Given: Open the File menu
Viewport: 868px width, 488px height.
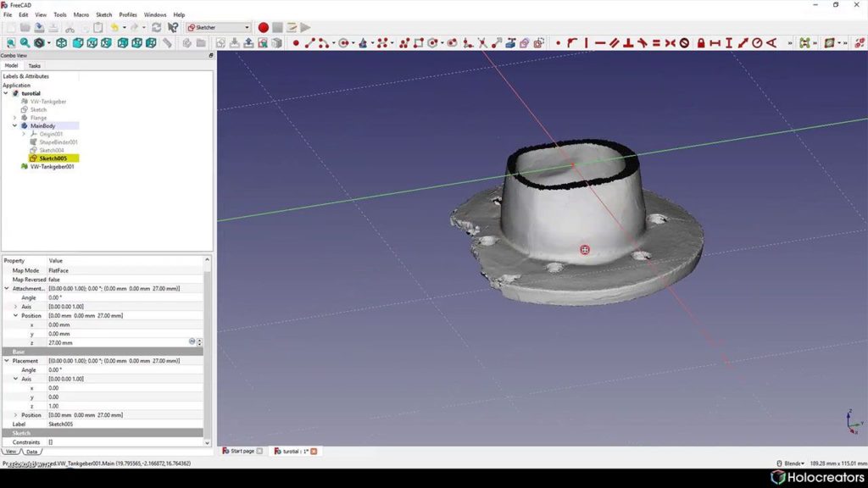Looking at the screenshot, I should tap(8, 15).
